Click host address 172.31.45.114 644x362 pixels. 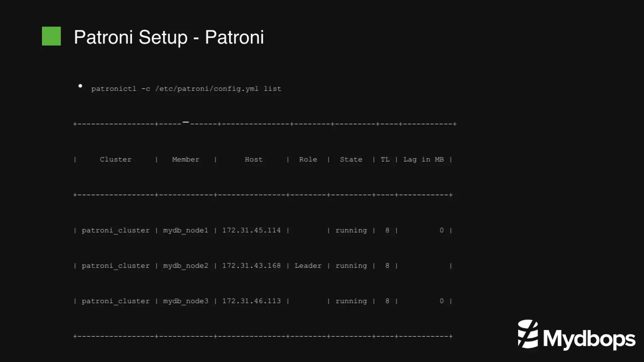(x=251, y=230)
